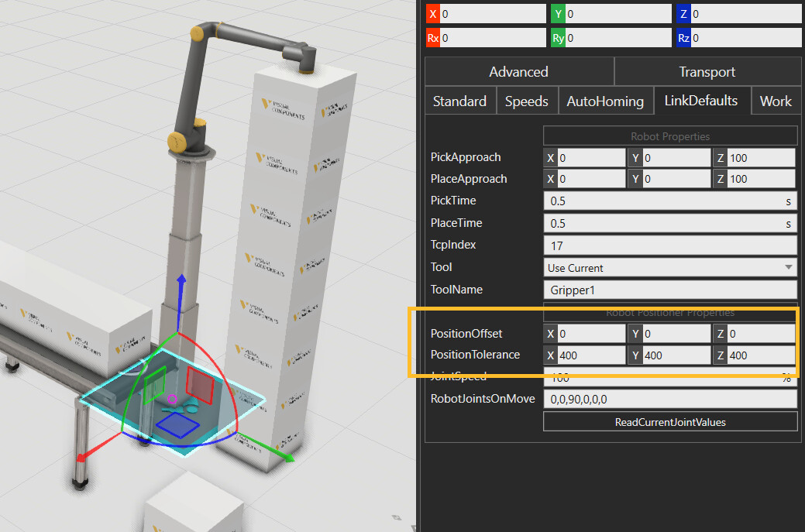Viewport: 805px width, 532px height.
Task: Select the Speeds tab
Action: pos(526,101)
